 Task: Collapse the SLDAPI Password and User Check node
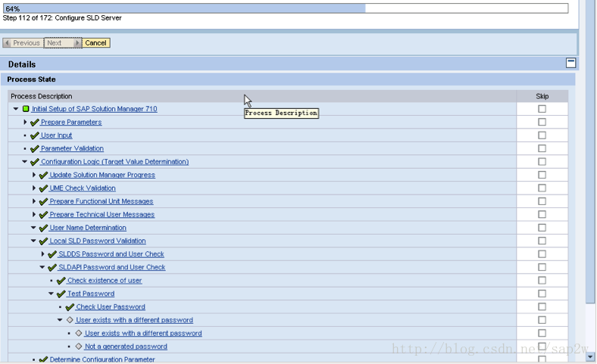(x=42, y=267)
